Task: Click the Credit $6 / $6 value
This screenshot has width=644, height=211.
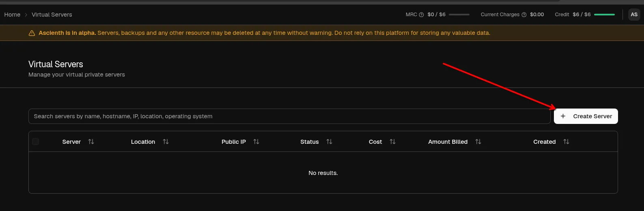Action: coord(582,15)
